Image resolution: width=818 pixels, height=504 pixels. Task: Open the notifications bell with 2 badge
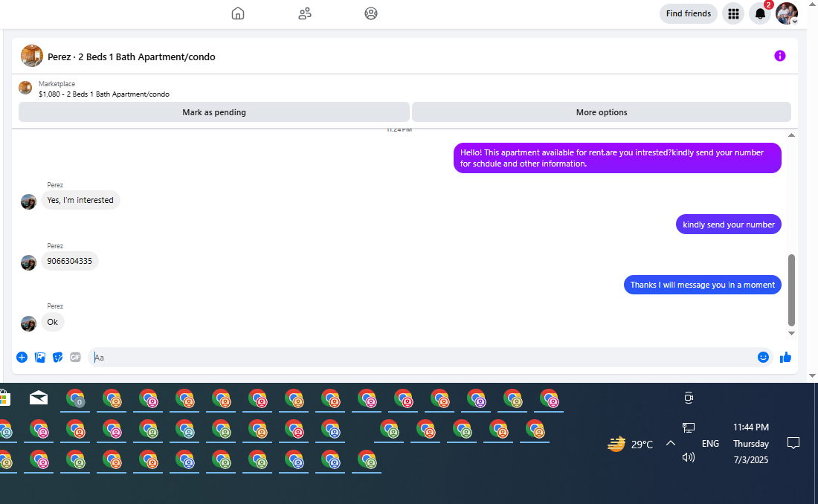760,14
